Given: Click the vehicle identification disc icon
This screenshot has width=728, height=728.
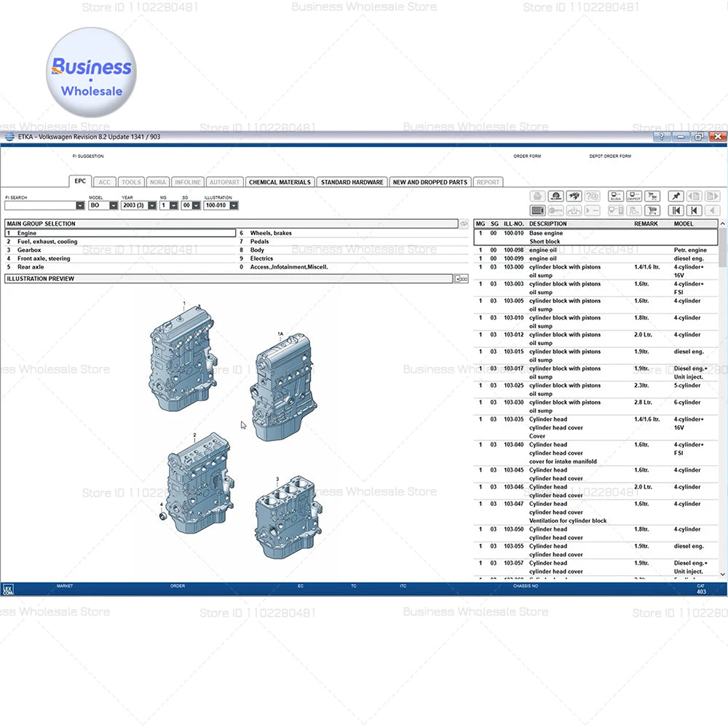Looking at the screenshot, I should [x=555, y=197].
